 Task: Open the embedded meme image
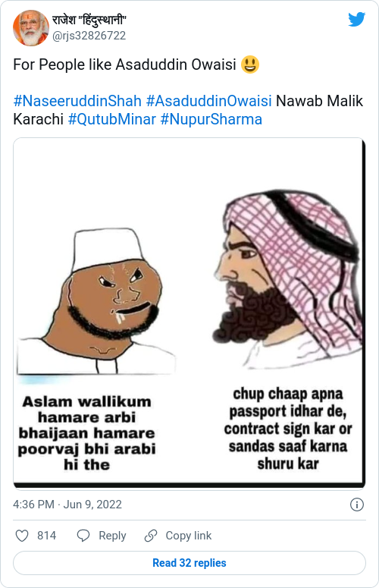tap(189, 313)
